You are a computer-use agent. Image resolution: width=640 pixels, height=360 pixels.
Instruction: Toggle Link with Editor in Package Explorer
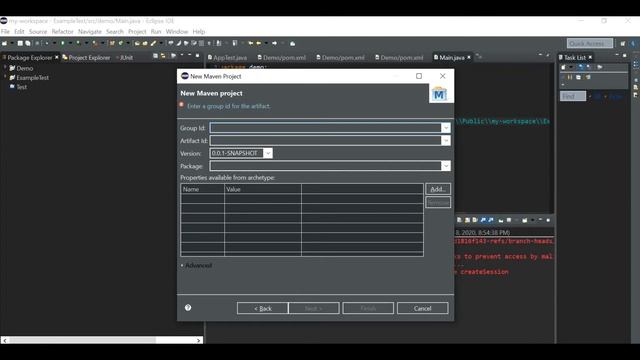click(163, 56)
